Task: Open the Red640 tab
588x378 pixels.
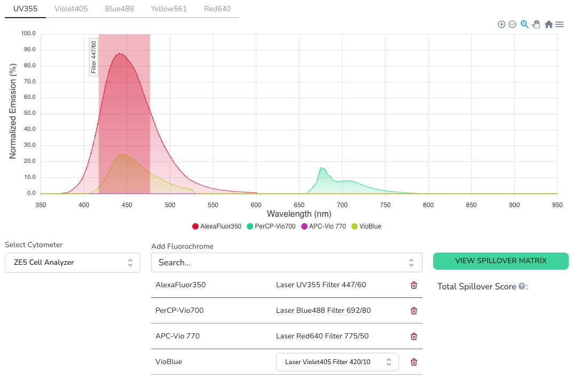Action: point(217,9)
